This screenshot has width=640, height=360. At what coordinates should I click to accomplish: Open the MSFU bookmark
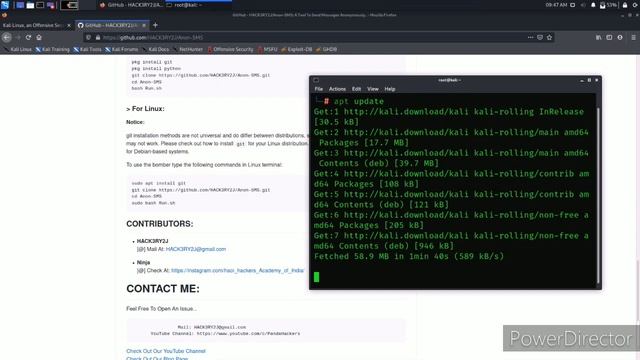click(x=267, y=49)
